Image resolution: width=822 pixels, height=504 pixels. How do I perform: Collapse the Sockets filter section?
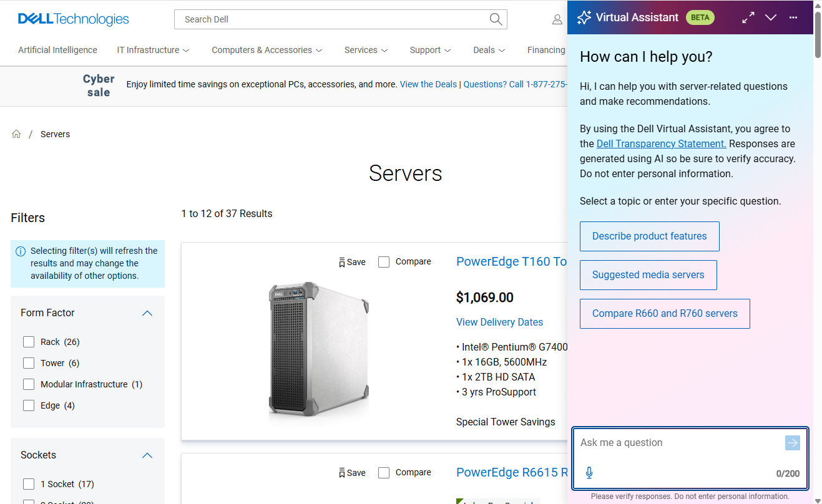click(147, 455)
